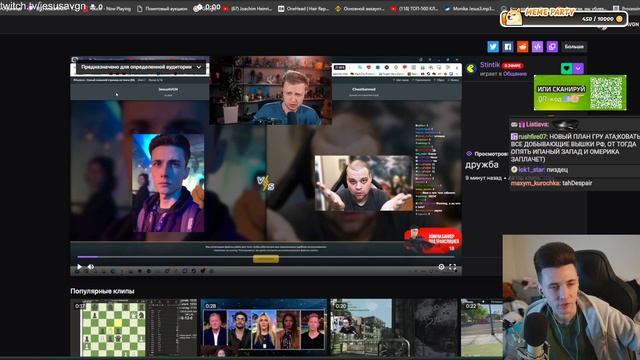Open the Now Playing bookmark
Screen dimensions: 640x360
[x=118, y=8]
